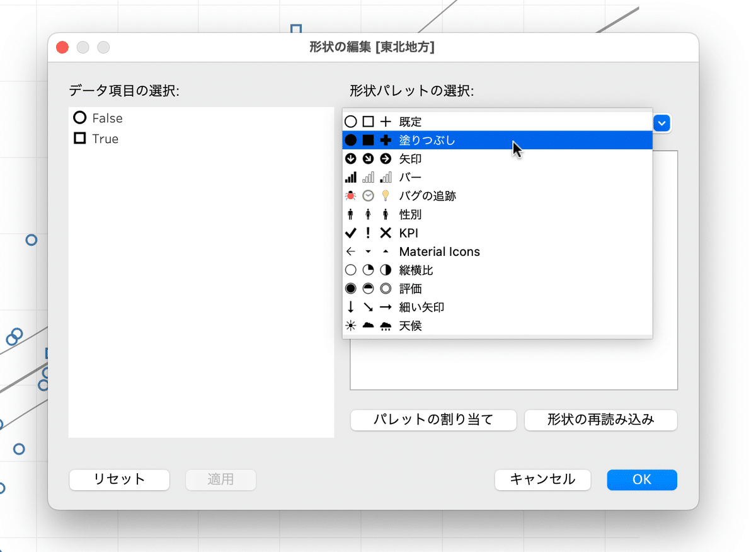Click the filled plus icon in 塗りつぶし row
756x552 pixels.
tap(386, 140)
